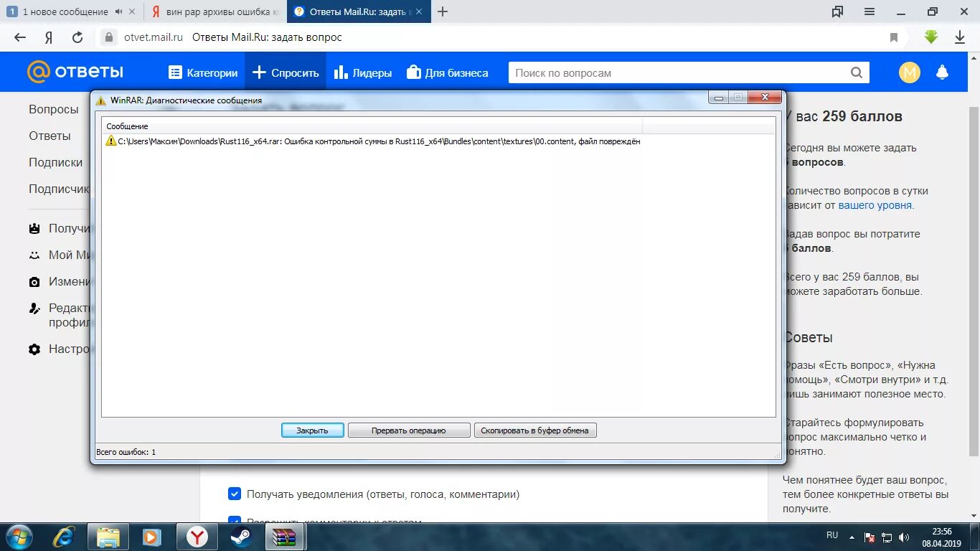Screen dimensions: 980x551
Task: Click RU language indicator in tray
Action: 832,535
